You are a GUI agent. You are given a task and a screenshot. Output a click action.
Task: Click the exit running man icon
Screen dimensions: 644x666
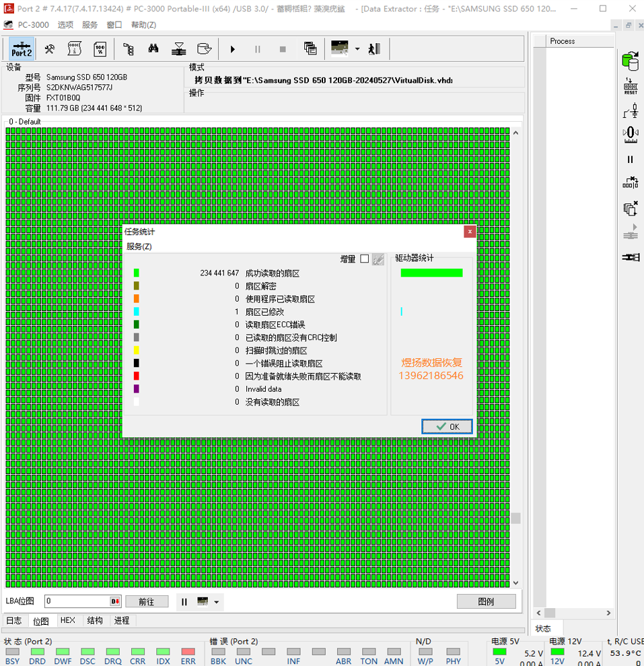coord(374,49)
